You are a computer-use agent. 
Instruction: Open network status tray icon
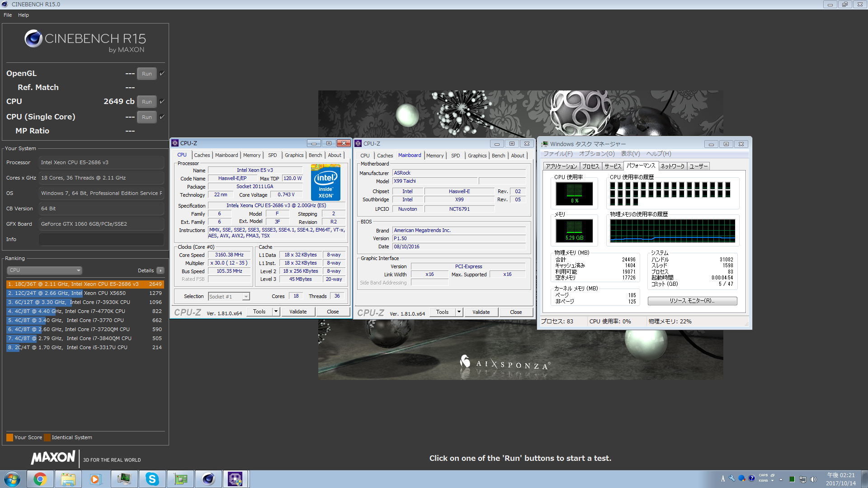pyautogui.click(x=803, y=479)
